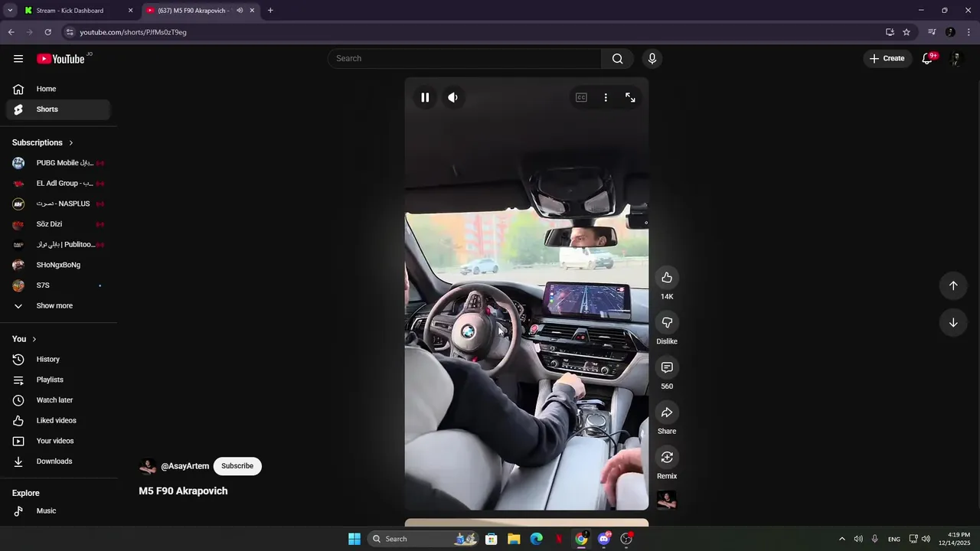
Task: Open the taskbar clock and date
Action: [x=955, y=539]
